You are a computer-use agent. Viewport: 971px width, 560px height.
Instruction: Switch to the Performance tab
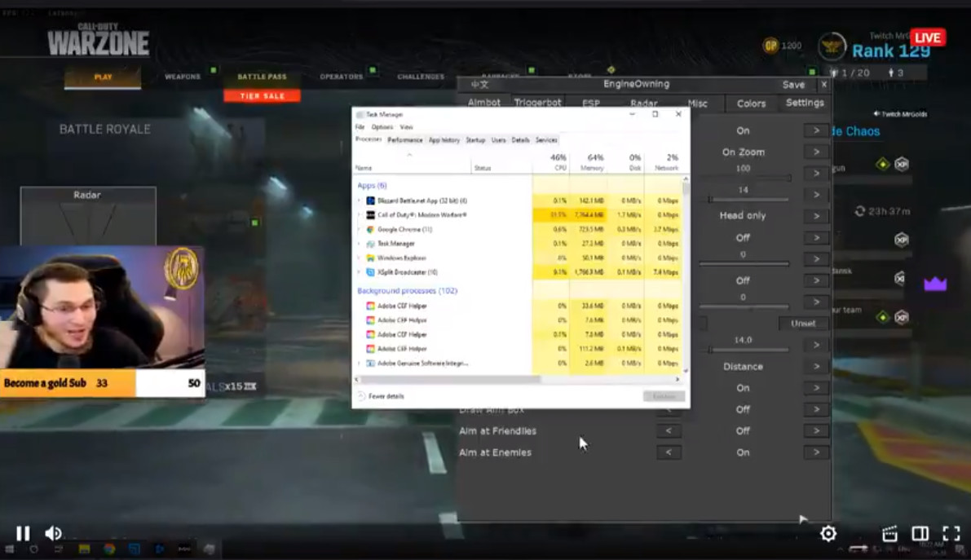(x=405, y=140)
